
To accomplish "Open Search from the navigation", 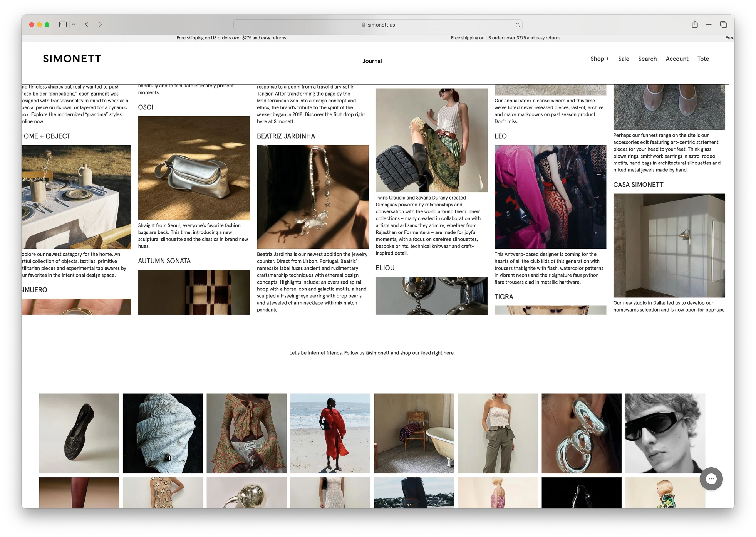I will [x=647, y=59].
